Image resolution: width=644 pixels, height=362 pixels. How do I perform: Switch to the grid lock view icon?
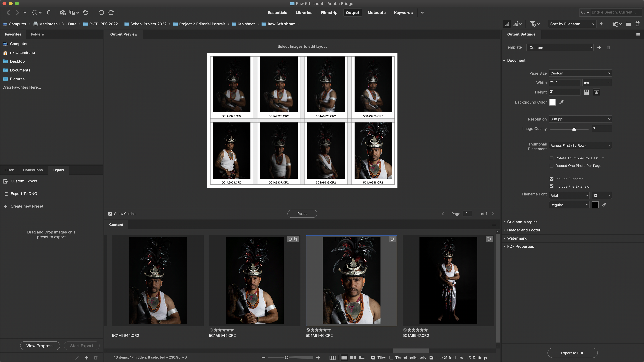point(332,358)
